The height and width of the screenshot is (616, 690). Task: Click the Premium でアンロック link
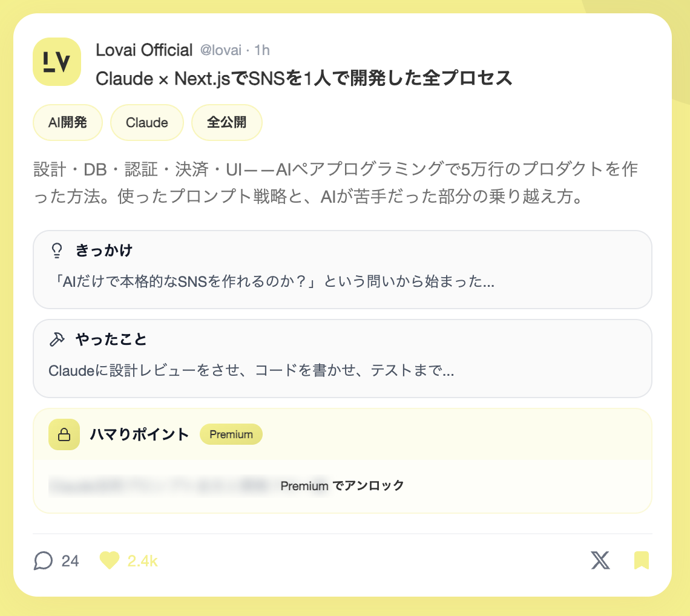coord(342,485)
